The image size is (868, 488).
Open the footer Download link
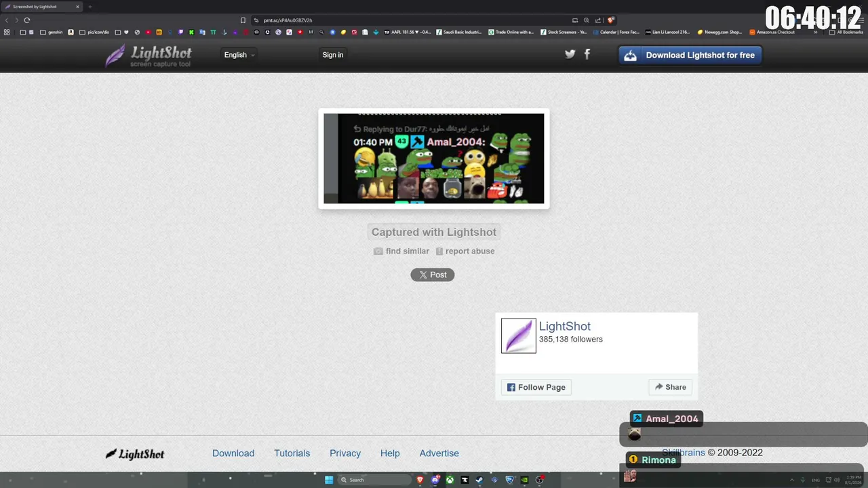[x=233, y=453]
